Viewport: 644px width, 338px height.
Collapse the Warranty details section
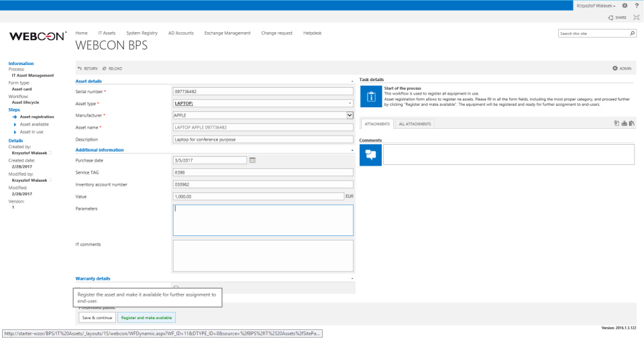coord(352,279)
